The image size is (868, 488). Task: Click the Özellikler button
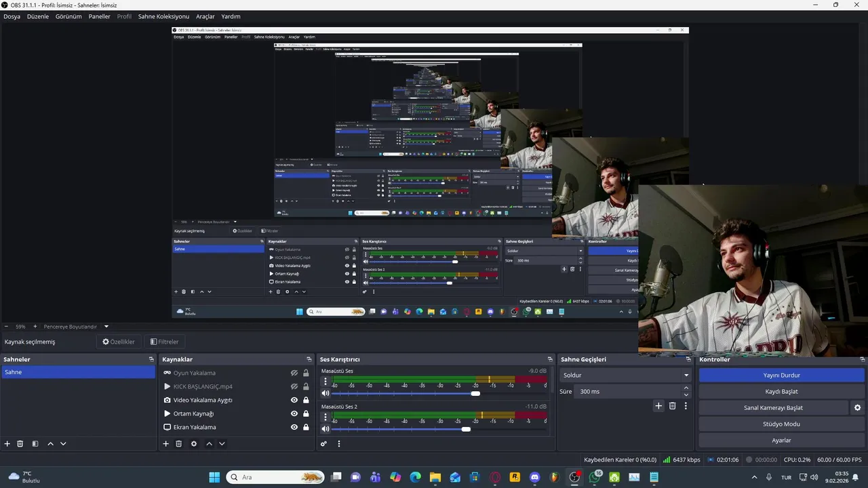tap(118, 342)
